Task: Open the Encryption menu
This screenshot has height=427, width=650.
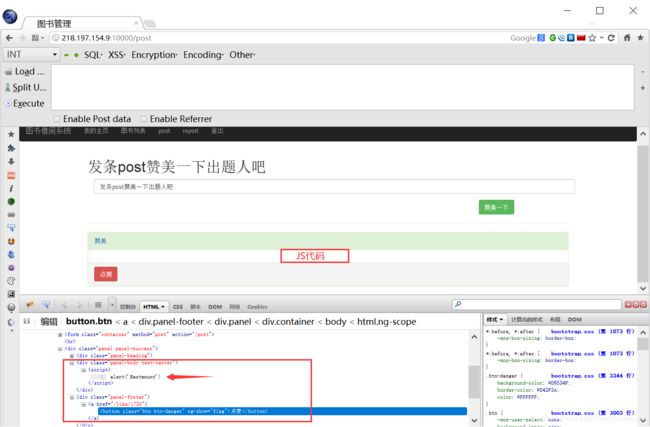Action: (x=154, y=55)
